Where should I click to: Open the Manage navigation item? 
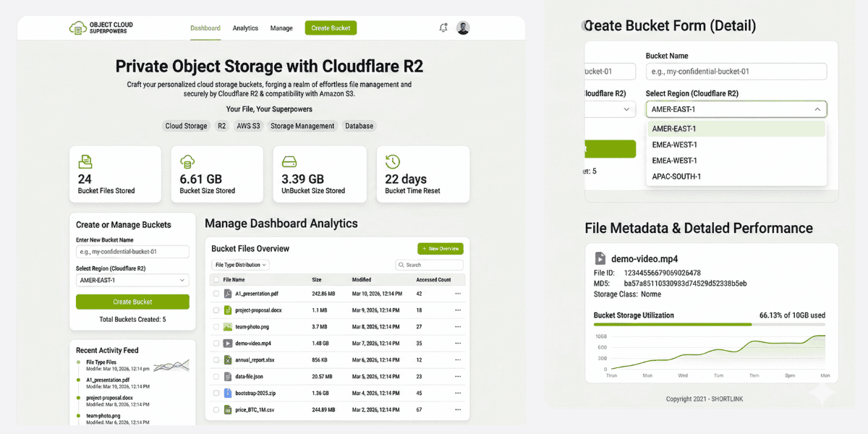[281, 28]
